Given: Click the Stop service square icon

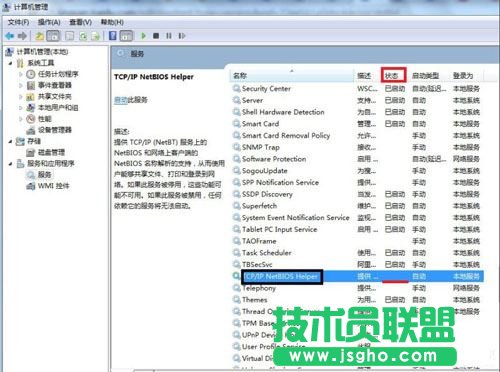Looking at the screenshot, I should 156,36.
